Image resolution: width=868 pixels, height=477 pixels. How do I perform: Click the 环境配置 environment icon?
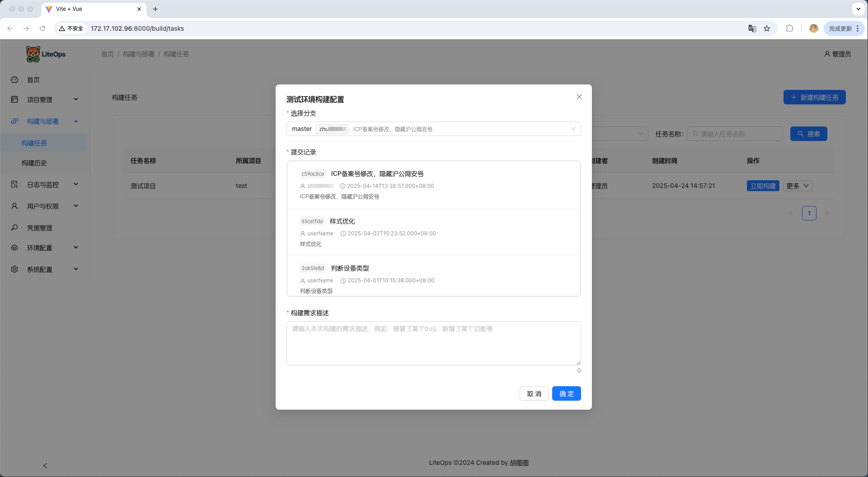point(14,248)
